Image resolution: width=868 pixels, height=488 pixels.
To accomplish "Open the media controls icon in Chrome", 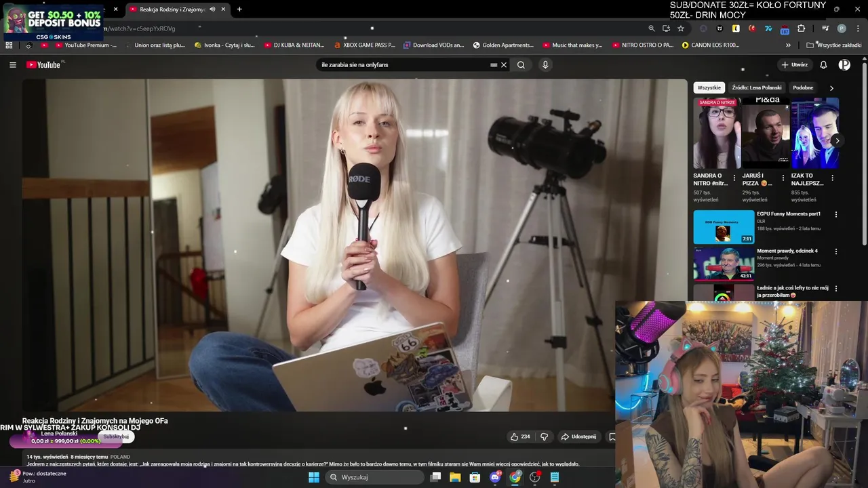I will 825,28.
